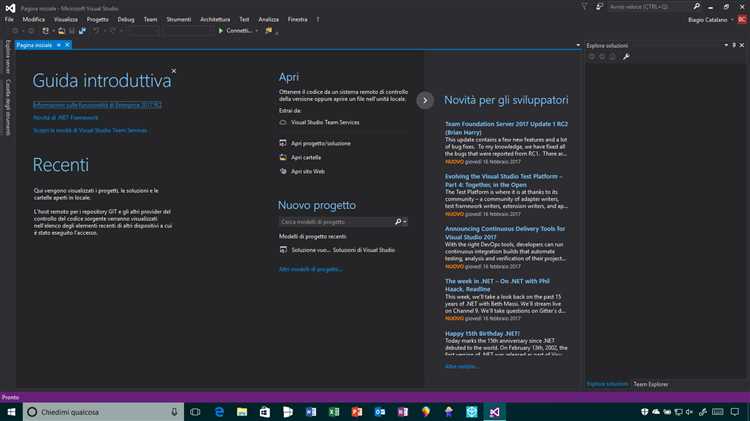Click the send feedback icon in title bar
Viewport: 750px width, 421px height.
coord(599,7)
